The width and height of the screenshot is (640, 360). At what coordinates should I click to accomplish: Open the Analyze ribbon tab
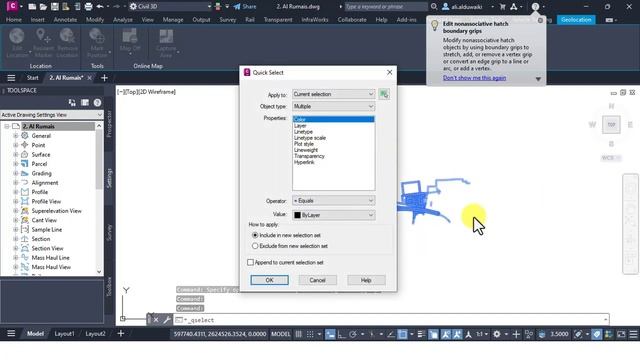pyautogui.click(x=122, y=20)
